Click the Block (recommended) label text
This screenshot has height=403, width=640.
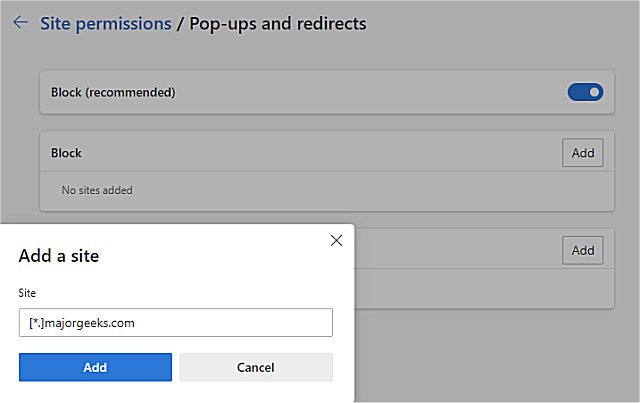pyautogui.click(x=113, y=92)
